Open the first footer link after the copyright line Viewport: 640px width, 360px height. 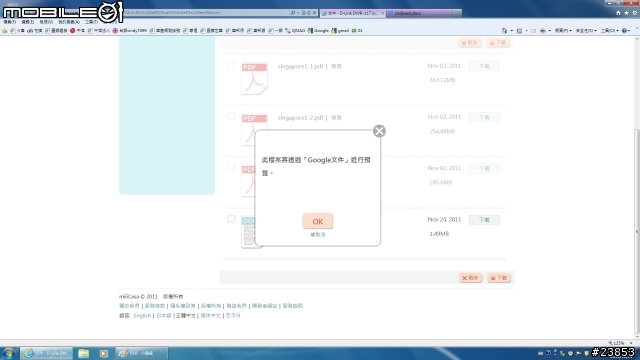point(129,306)
